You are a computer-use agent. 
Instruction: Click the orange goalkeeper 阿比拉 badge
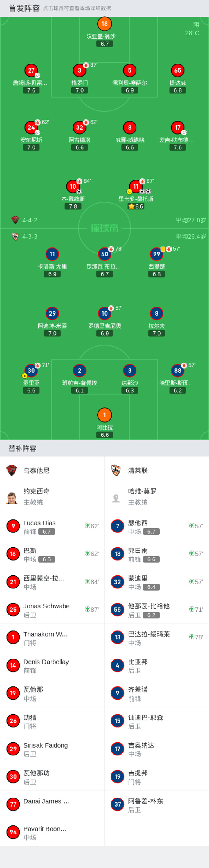105,415
